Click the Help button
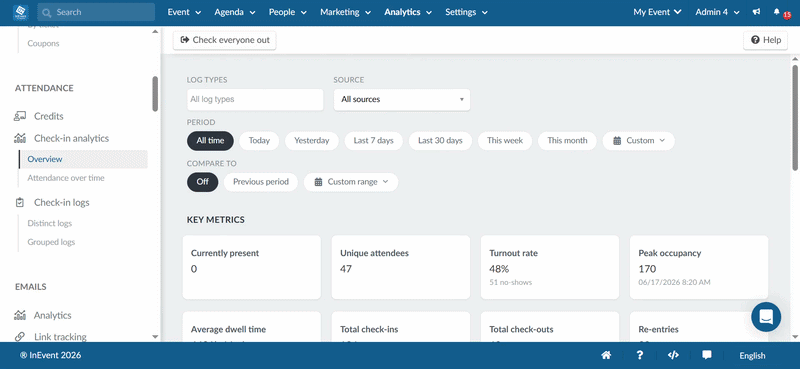Screen dimensions: 800x369 pyautogui.click(x=765, y=40)
